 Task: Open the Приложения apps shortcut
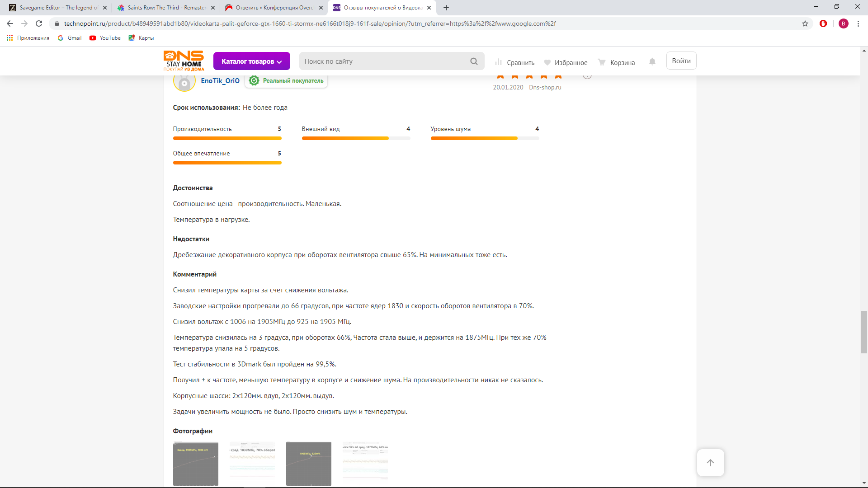28,38
